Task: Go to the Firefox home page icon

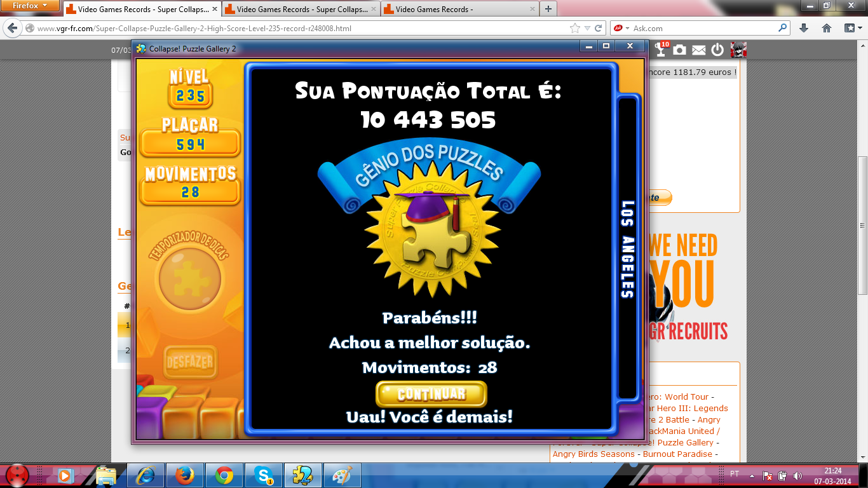Action: click(827, 28)
